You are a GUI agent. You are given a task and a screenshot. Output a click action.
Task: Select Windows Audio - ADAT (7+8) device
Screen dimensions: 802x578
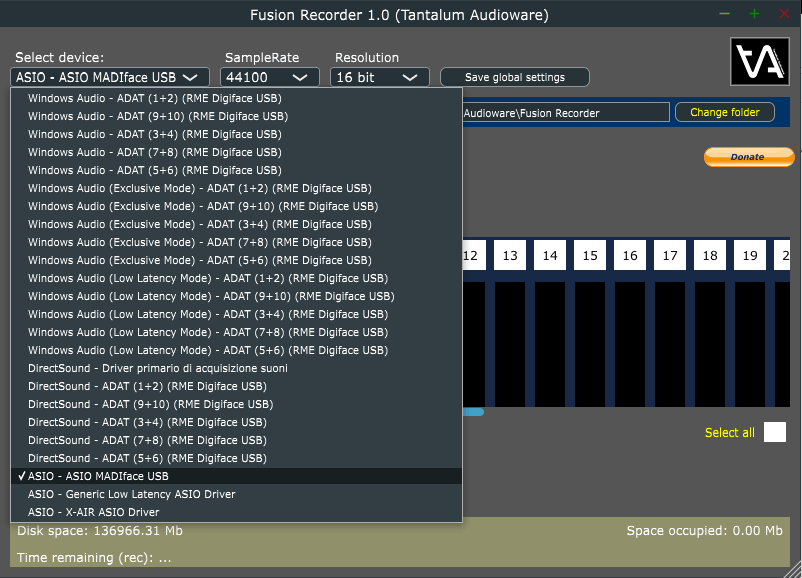(236, 152)
